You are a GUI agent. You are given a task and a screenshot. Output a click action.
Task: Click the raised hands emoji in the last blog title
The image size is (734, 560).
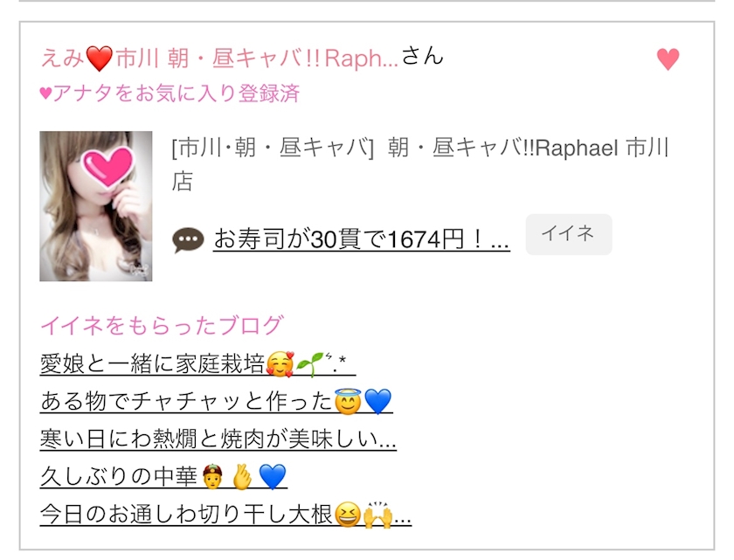[377, 515]
